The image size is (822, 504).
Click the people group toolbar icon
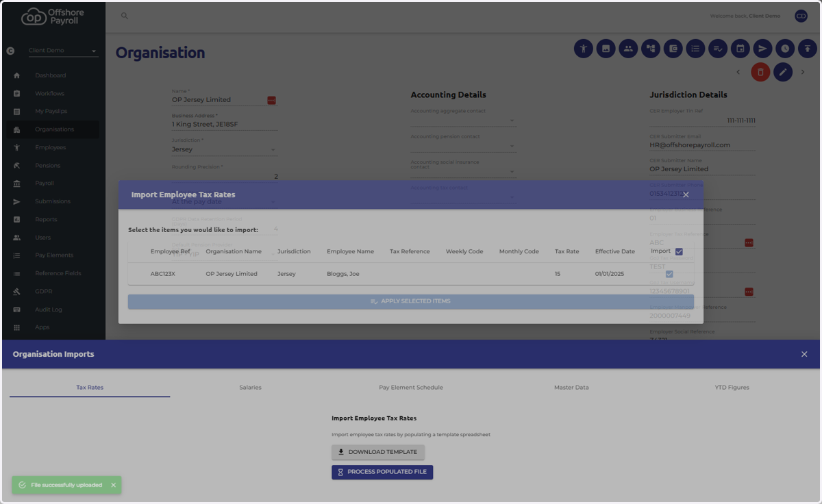pyautogui.click(x=628, y=49)
